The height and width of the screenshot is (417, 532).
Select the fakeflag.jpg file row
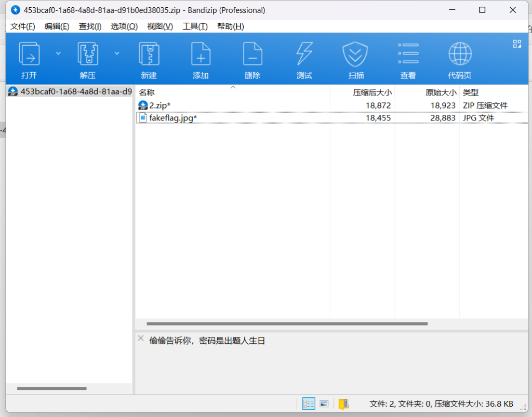click(x=173, y=118)
